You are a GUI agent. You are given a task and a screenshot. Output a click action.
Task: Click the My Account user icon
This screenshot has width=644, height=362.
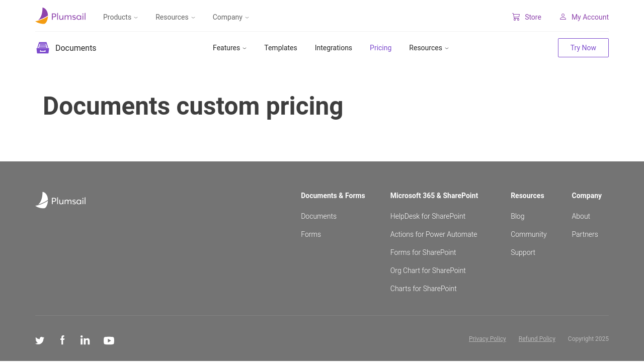pyautogui.click(x=563, y=17)
